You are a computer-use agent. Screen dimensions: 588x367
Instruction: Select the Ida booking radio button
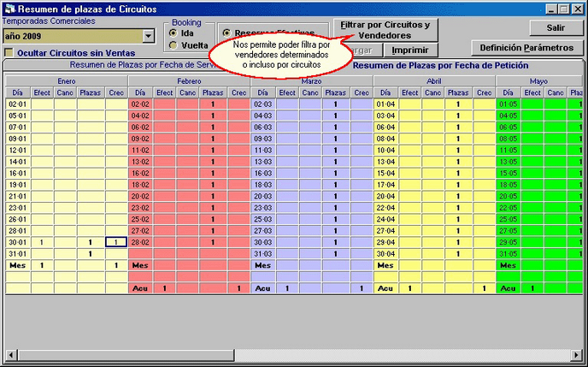coord(173,33)
